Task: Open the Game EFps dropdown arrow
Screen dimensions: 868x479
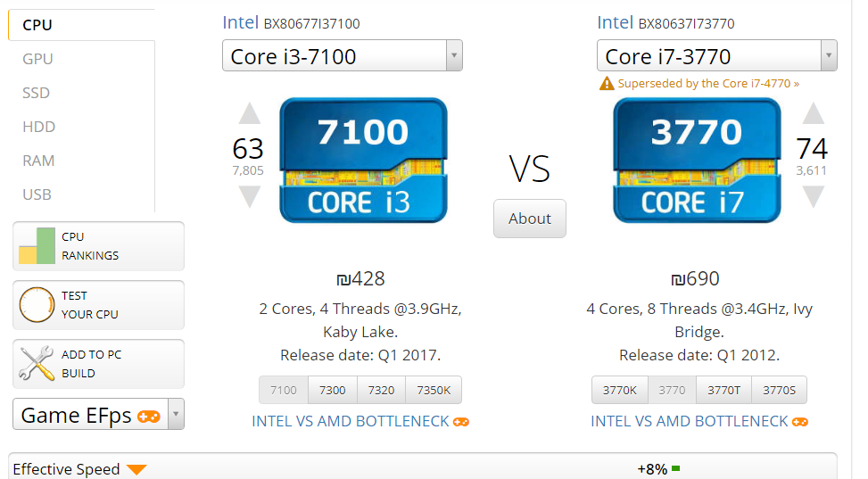Action: click(x=176, y=414)
